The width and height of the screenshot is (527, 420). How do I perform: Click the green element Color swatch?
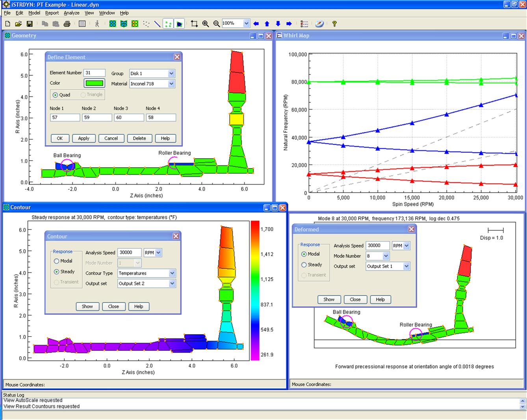click(x=95, y=83)
